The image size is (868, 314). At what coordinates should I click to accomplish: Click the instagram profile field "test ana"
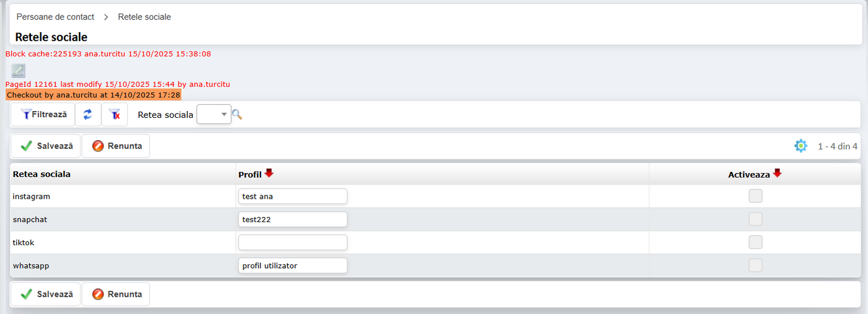point(293,196)
